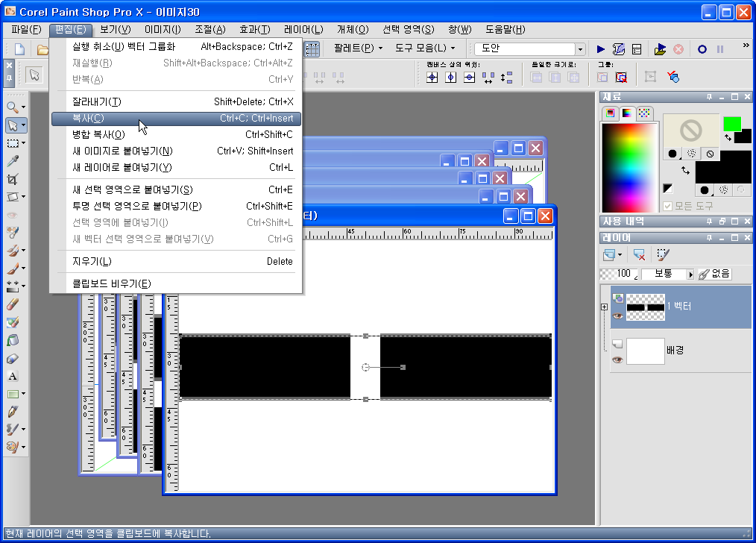Viewport: 756px width, 543px height.
Task: Open the 도구 모음(L) dropdown
Action: point(425,48)
